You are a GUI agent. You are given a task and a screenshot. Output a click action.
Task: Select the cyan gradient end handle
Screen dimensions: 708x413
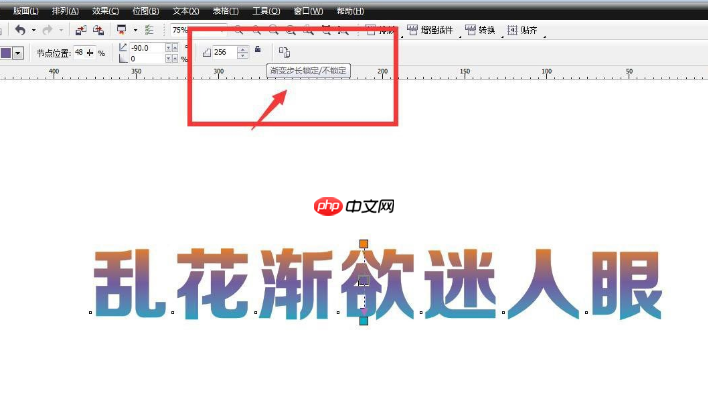(x=363, y=321)
